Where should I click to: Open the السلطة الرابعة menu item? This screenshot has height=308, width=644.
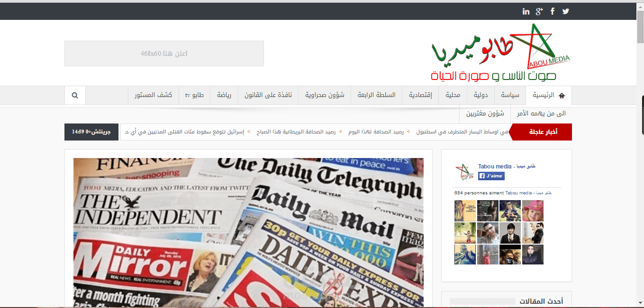click(376, 96)
